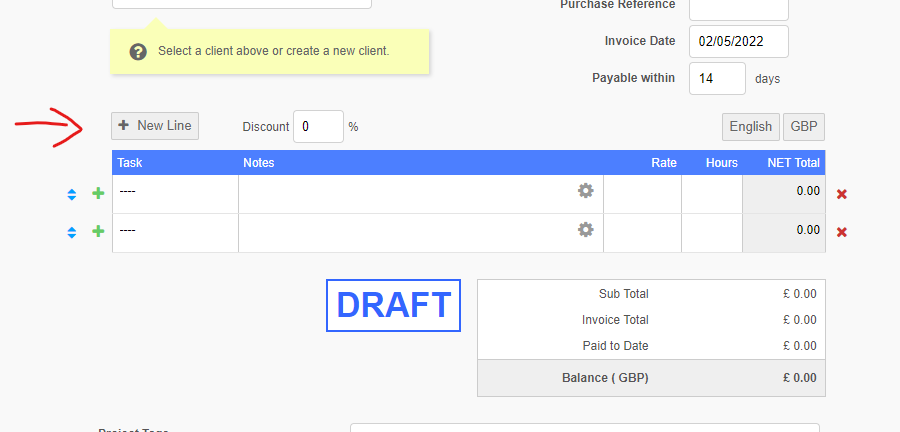Click Hours field in second row
The image size is (900, 432).
pyautogui.click(x=712, y=232)
